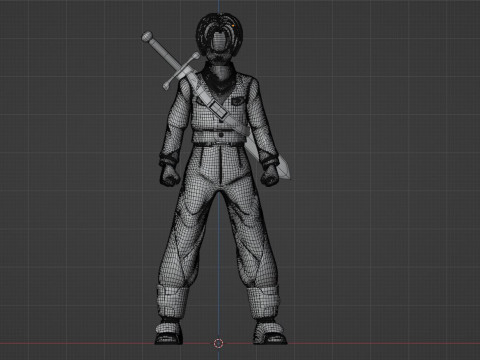Select the chest pocket emblem on jacket
Viewport: 480px width, 360px height.
(x=239, y=100)
